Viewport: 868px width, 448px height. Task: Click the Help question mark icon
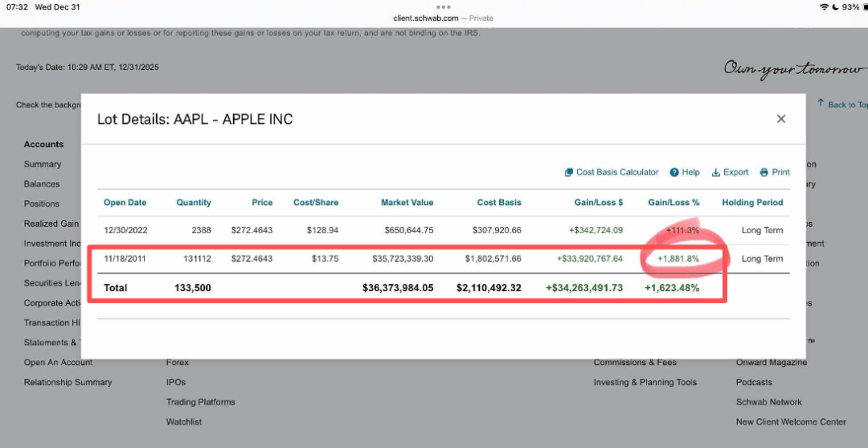pyautogui.click(x=675, y=172)
